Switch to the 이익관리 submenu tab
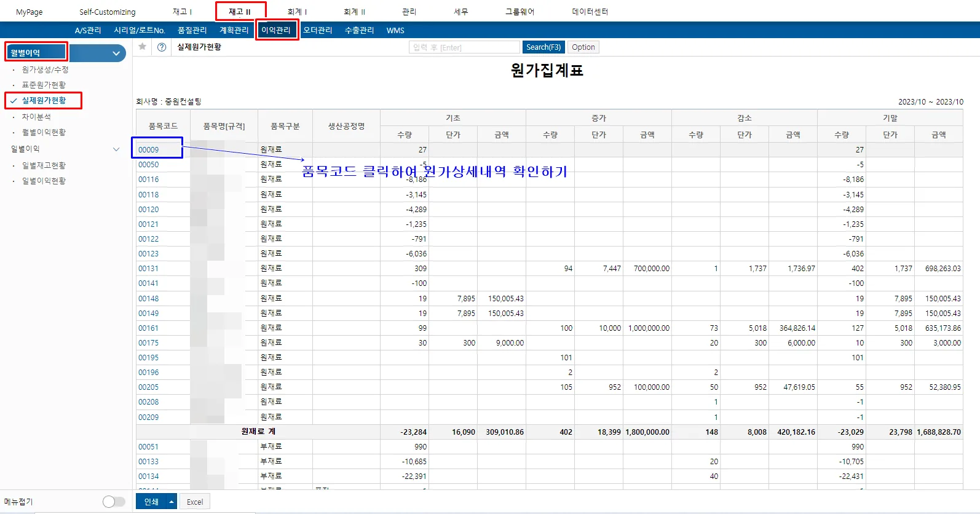 [276, 30]
